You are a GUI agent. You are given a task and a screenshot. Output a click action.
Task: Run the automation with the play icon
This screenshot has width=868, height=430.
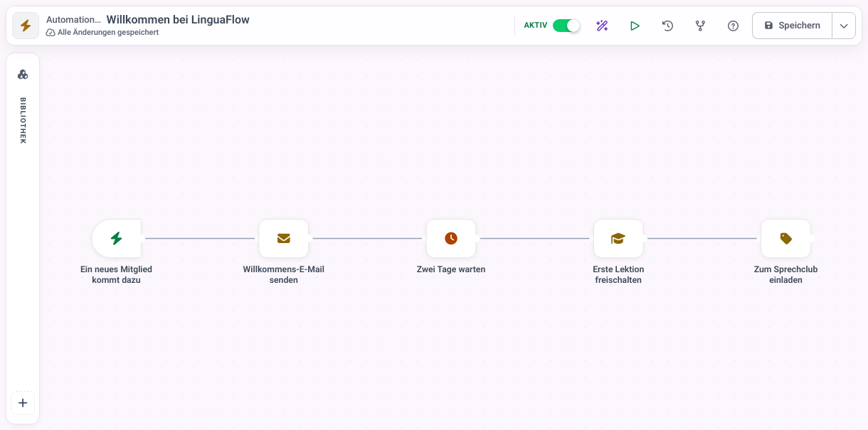click(635, 26)
